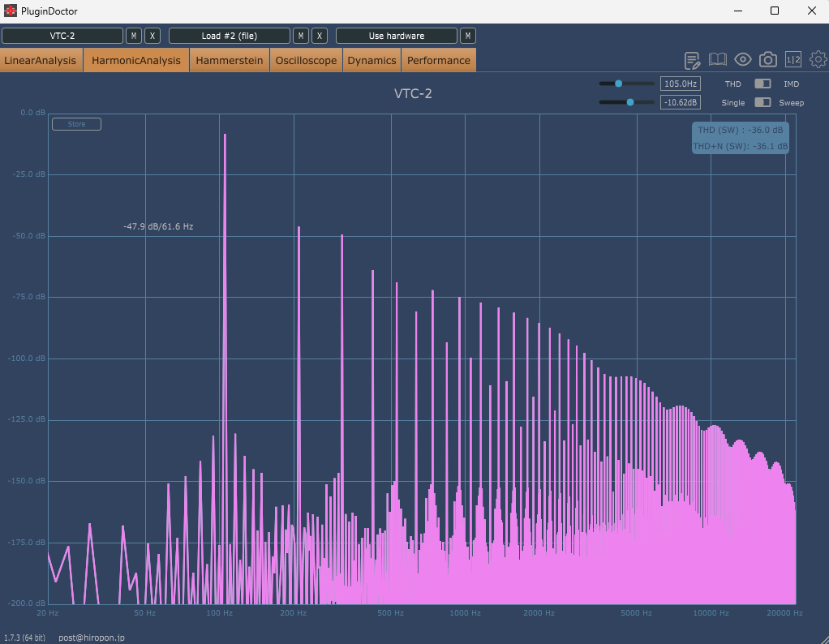Click the 20000 Hz axis label
Screen dimensions: 829x644
coord(785,613)
